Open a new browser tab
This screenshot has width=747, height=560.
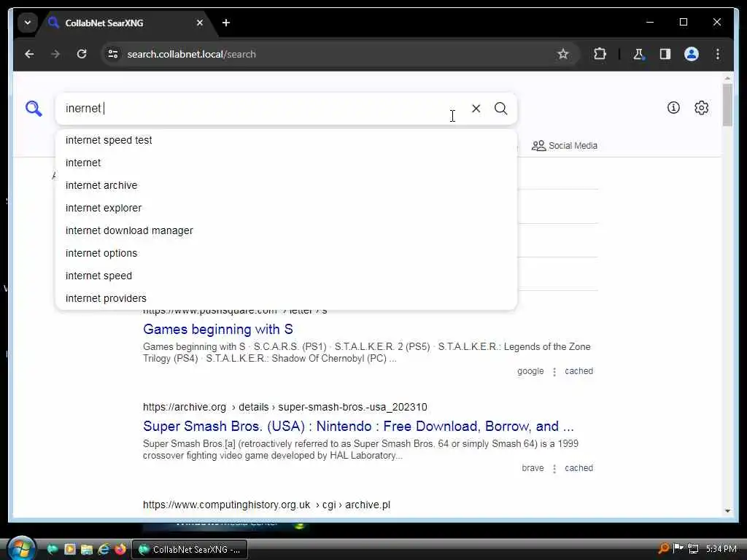pos(226,23)
